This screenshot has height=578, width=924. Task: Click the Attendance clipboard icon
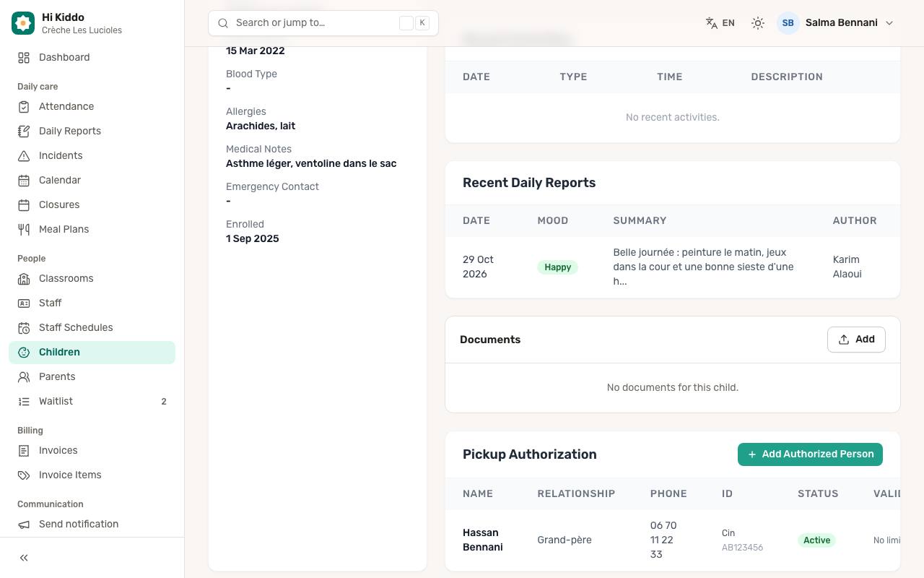[24, 106]
